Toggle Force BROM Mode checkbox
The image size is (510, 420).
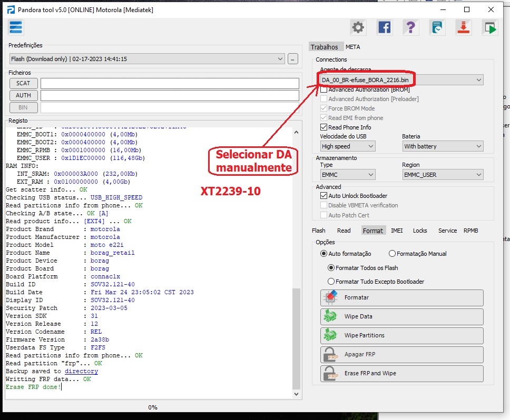pyautogui.click(x=323, y=108)
